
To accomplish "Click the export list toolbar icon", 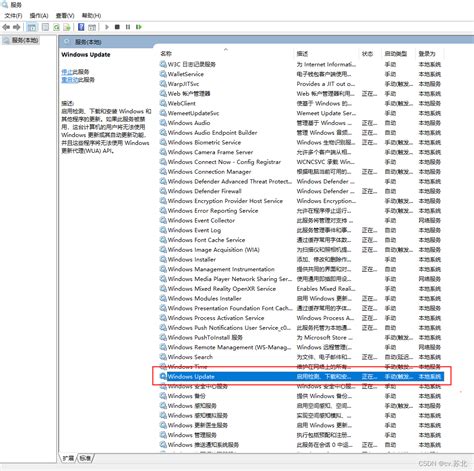I will click(67, 27).
